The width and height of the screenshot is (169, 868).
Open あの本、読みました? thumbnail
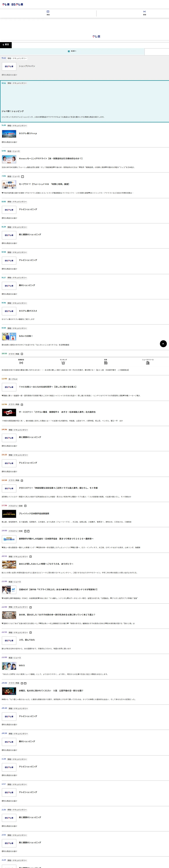coord(9,615)
